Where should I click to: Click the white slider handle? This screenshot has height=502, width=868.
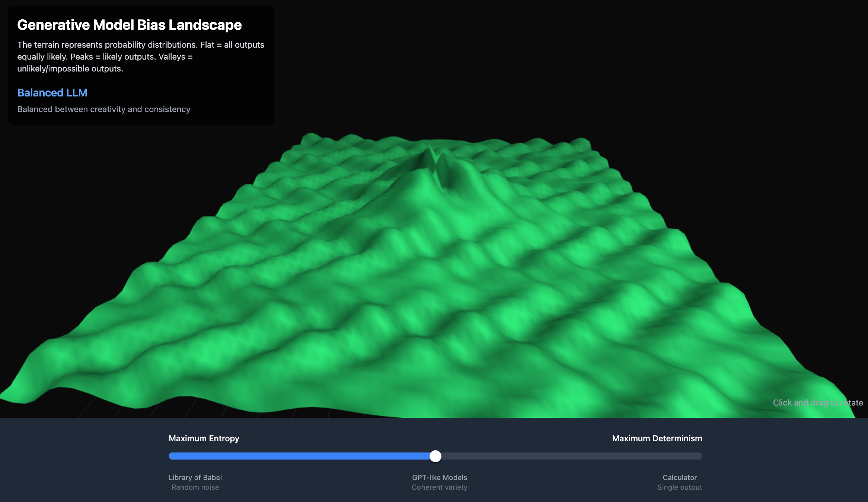click(x=435, y=456)
